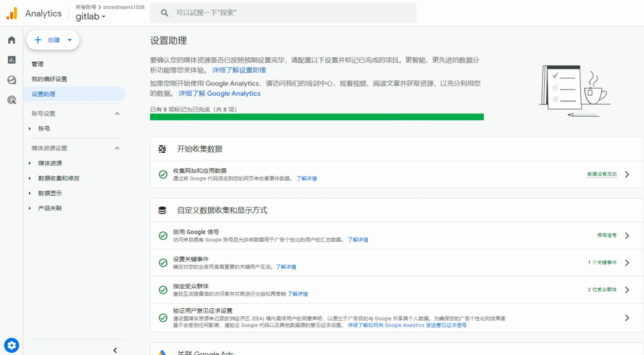
Task: Expand the 数据收集和修改 tree item
Action: (x=59, y=178)
